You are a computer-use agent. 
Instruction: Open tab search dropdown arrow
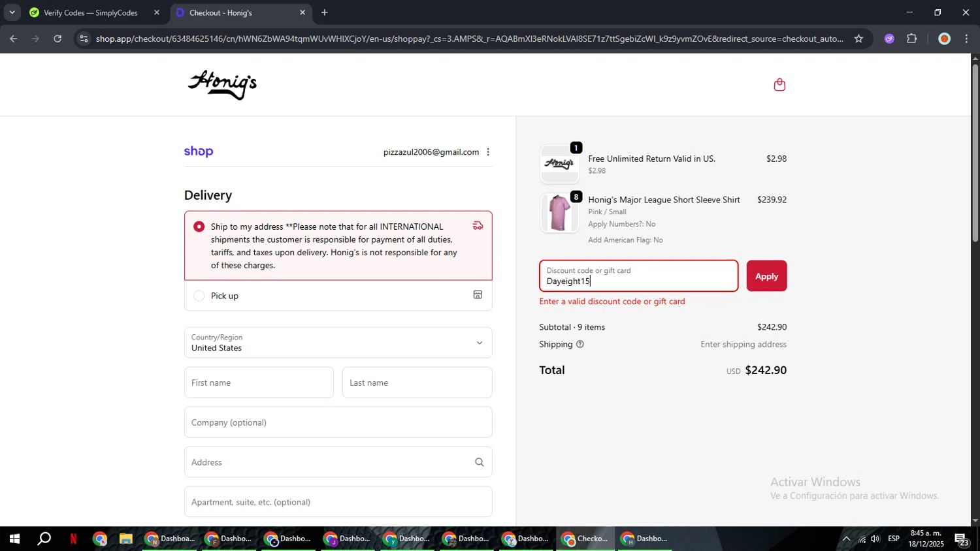pos(12,12)
